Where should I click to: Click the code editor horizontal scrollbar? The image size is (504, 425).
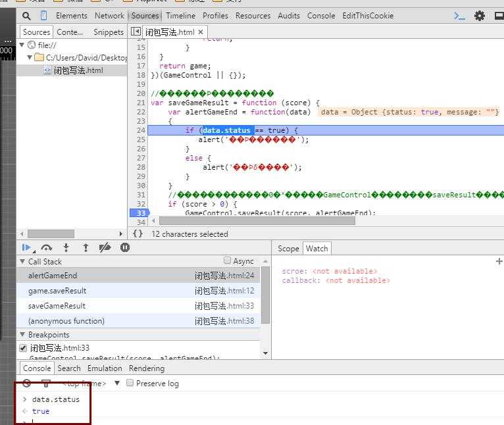pyautogui.click(x=257, y=220)
